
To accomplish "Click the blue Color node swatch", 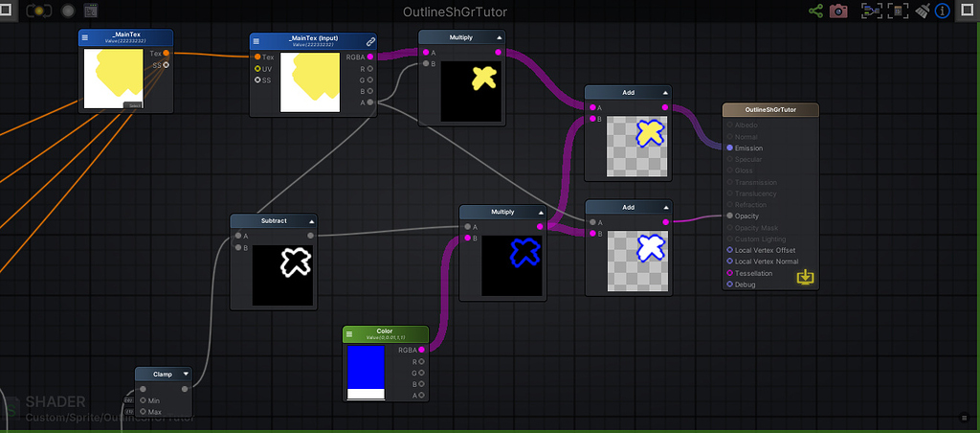I will point(364,367).
